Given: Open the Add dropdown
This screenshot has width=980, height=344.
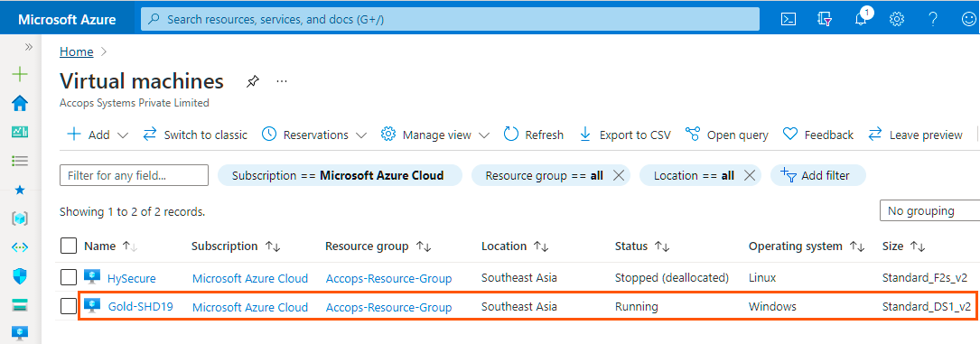Looking at the screenshot, I should [98, 135].
